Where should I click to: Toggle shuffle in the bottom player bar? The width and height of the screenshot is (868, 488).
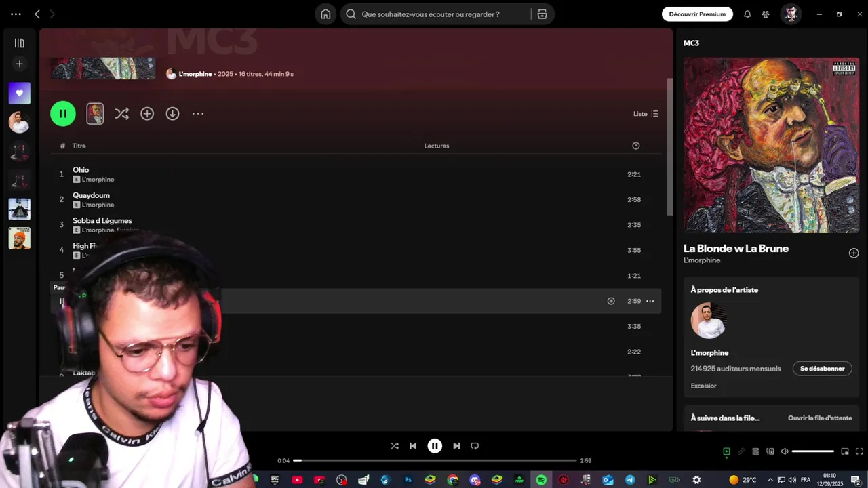pyautogui.click(x=395, y=446)
